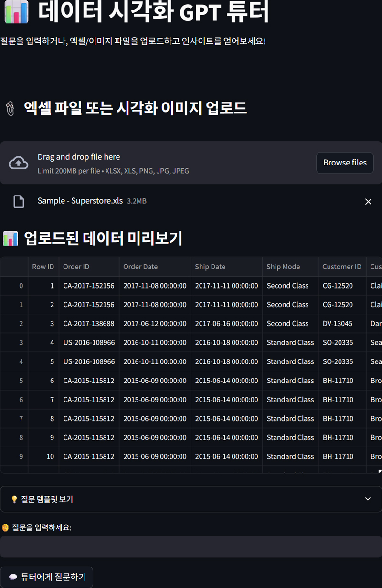Viewport: 382px width, 588px height.
Task: Select cell CA-2017-138688 in Order ID column
Action: 89,323
